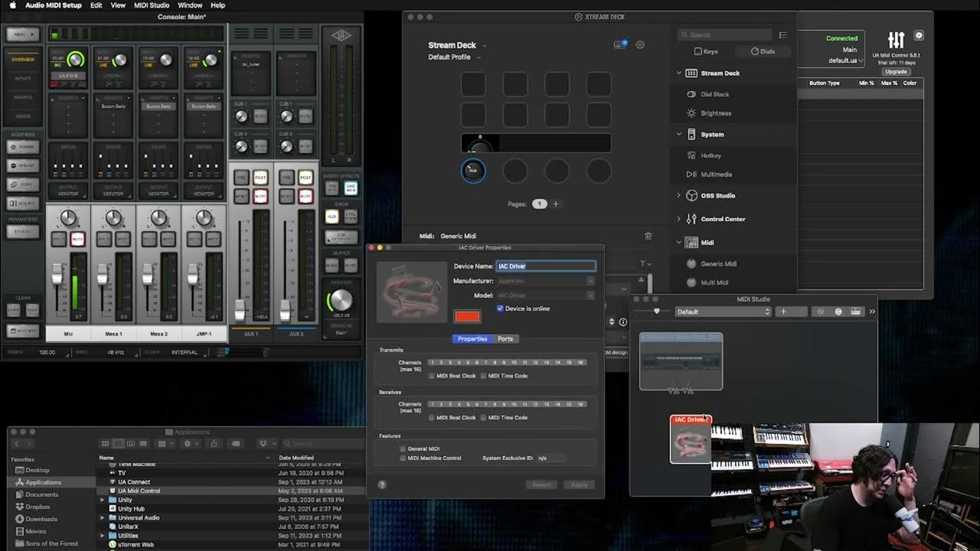Open Stream Deck settings gear
Screen dimensions: 980x551
pyautogui.click(x=640, y=45)
